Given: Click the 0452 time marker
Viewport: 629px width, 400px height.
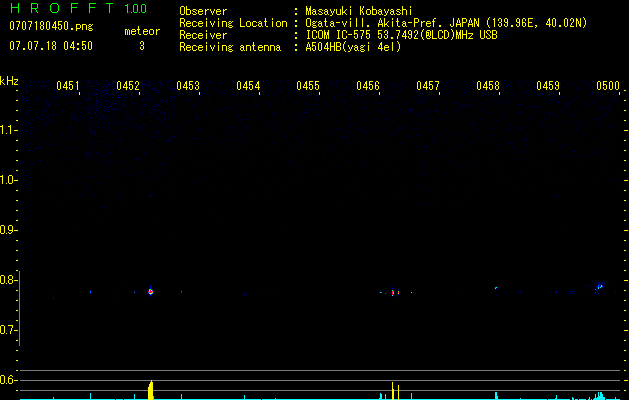Looking at the screenshot, I should (128, 86).
